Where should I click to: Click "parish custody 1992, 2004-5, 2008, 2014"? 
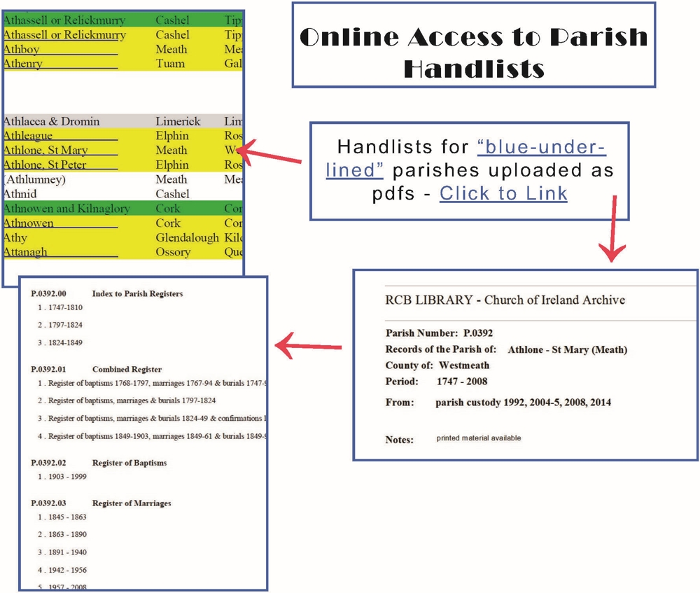pyautogui.click(x=523, y=403)
